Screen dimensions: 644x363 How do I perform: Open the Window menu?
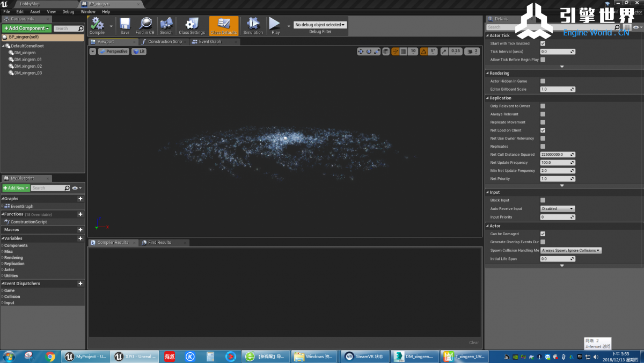(88, 11)
